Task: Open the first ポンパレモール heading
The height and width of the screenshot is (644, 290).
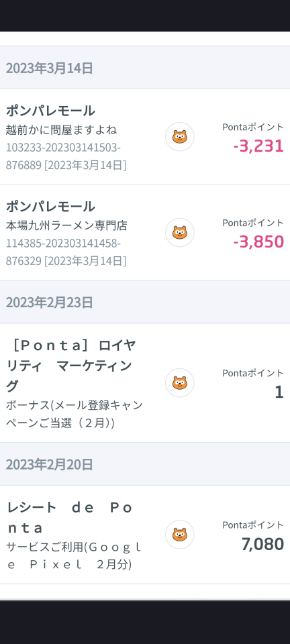Action: 50,111
